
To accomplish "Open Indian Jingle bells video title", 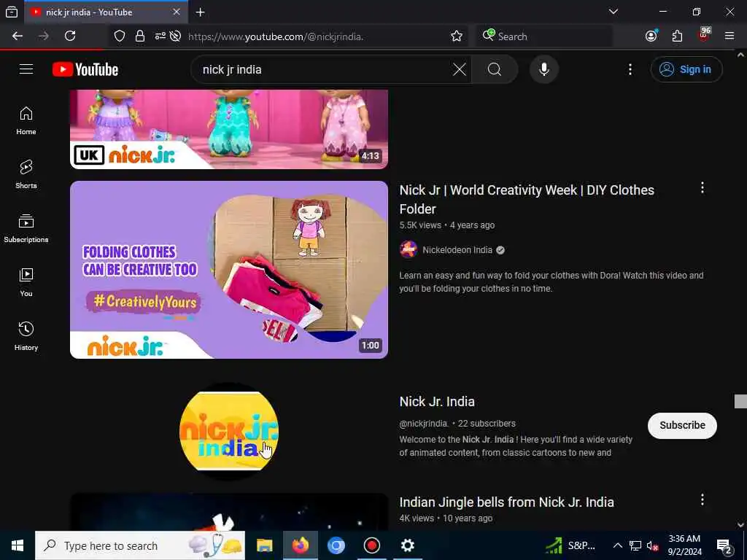I will pyautogui.click(x=506, y=502).
